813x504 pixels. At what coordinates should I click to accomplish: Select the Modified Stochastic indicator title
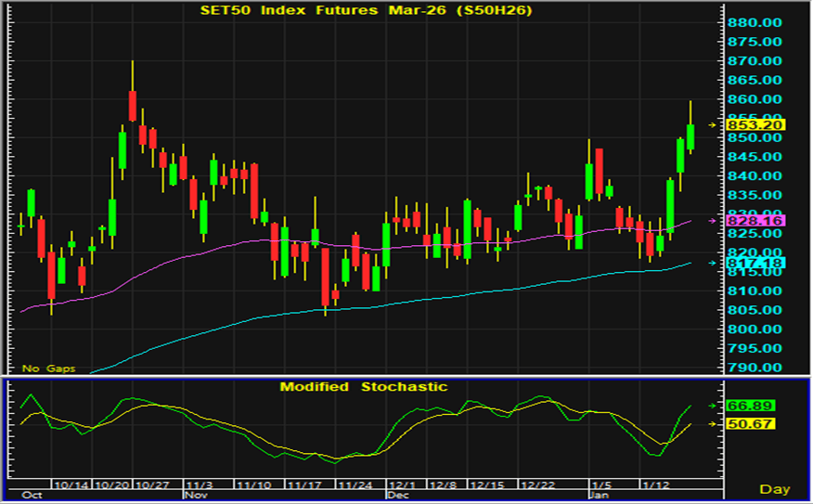coord(364,386)
